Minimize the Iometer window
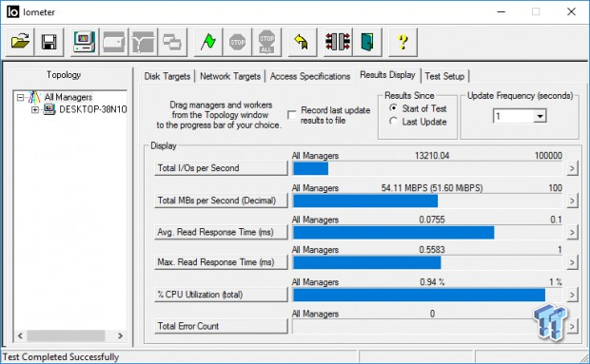This screenshot has width=590, height=364. [501, 12]
